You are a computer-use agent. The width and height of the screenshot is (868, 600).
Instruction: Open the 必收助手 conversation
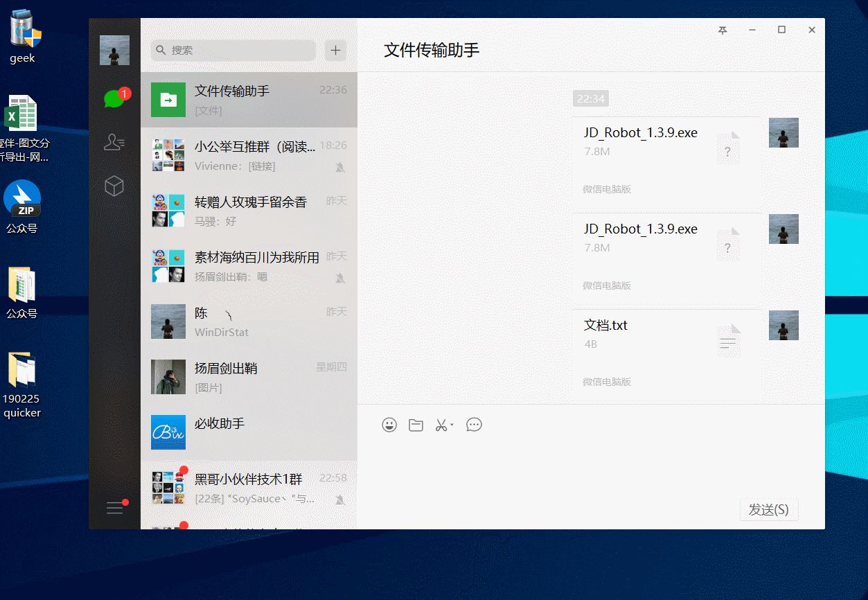[x=249, y=432]
